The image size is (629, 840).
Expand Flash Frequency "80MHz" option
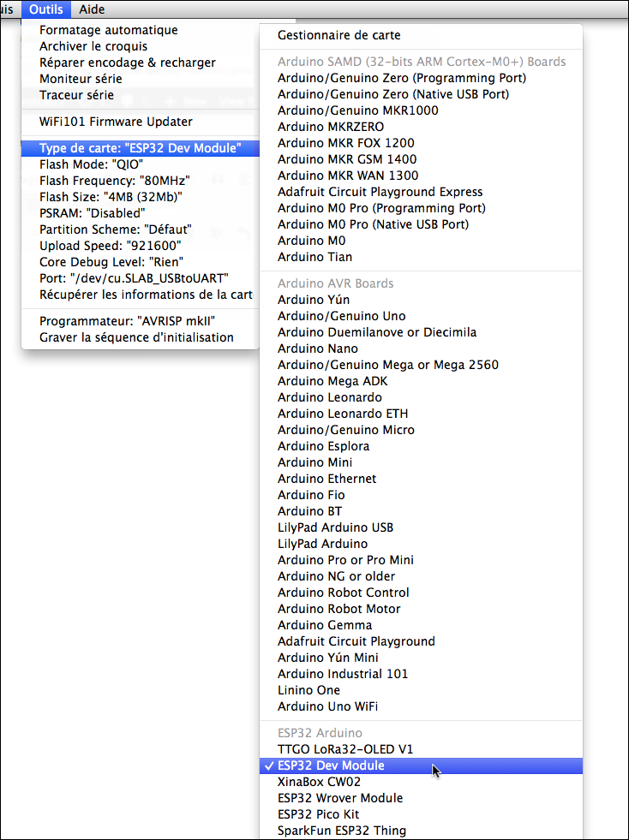140,181
